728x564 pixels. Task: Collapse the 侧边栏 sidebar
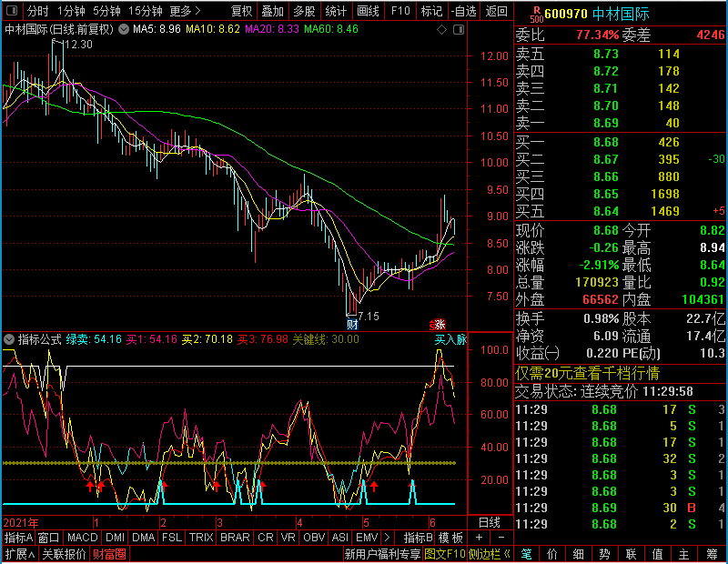click(490, 554)
